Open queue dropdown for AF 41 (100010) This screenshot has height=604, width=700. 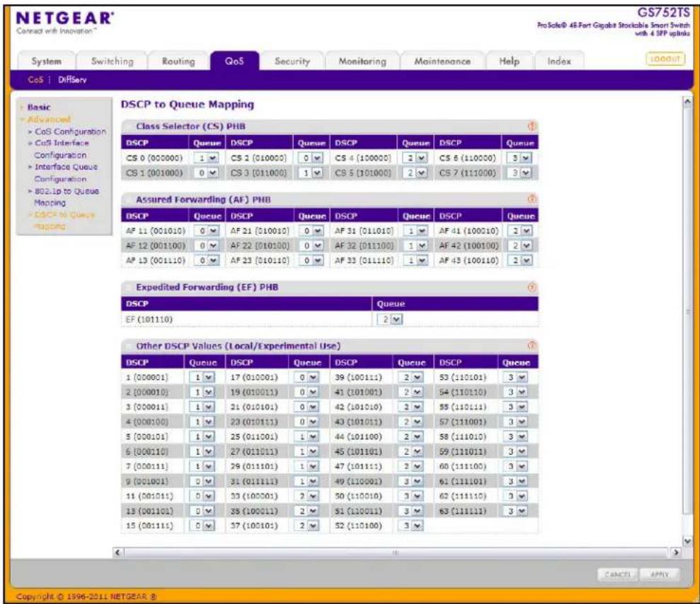[520, 231]
